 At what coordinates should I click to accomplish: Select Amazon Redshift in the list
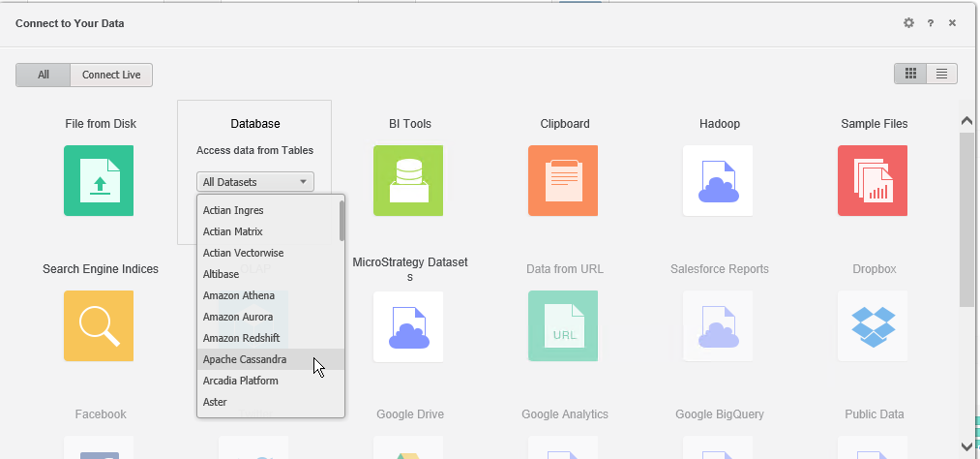point(241,338)
